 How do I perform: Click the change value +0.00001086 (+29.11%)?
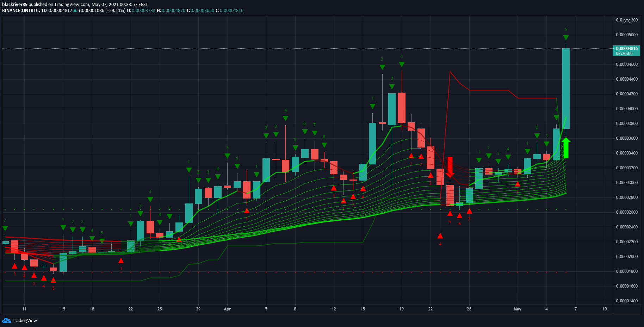coord(101,11)
